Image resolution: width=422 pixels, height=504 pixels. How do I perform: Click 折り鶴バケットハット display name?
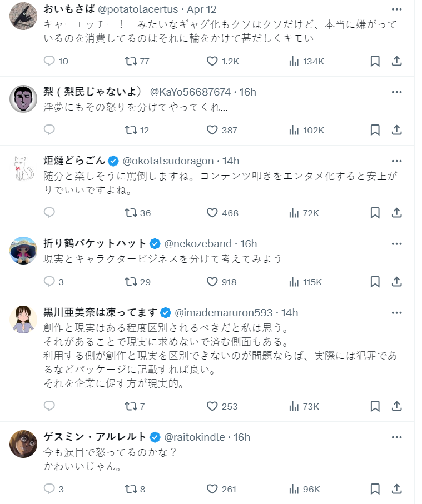click(95, 243)
